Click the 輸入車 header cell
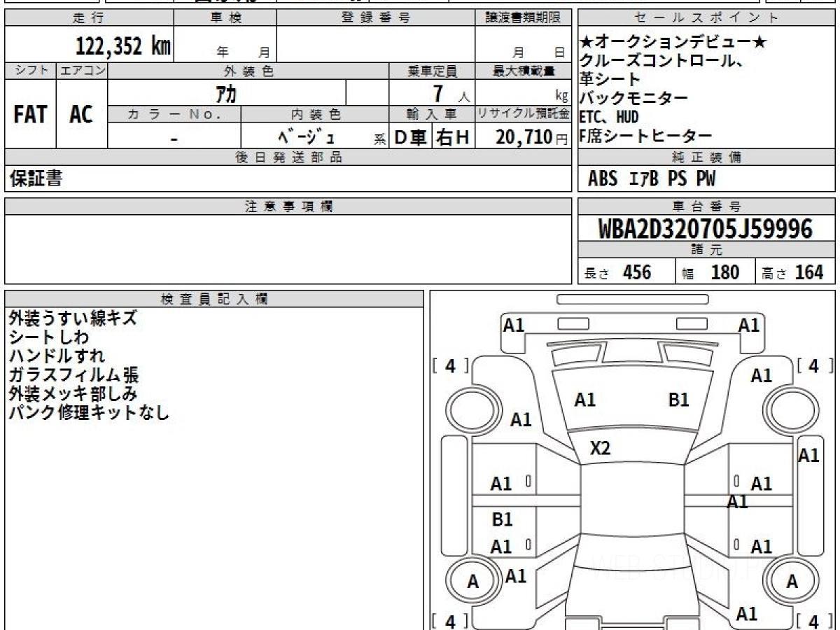 click(x=432, y=114)
